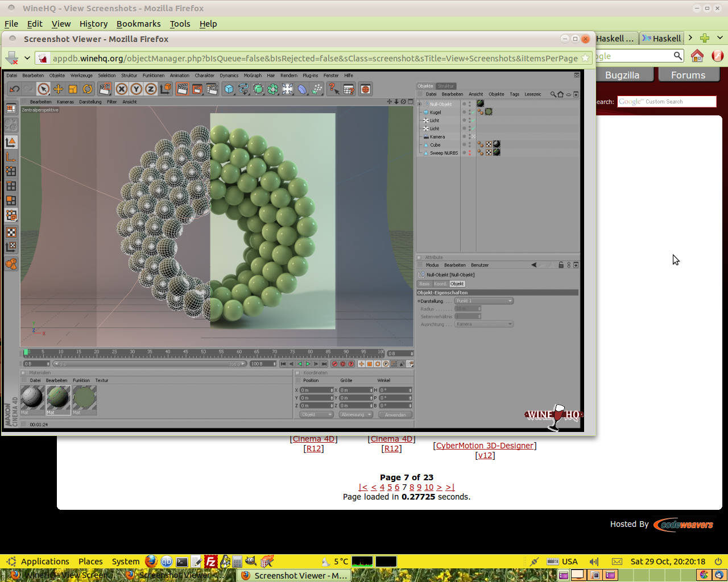Click the volume speaker icon in the panel

594,562
